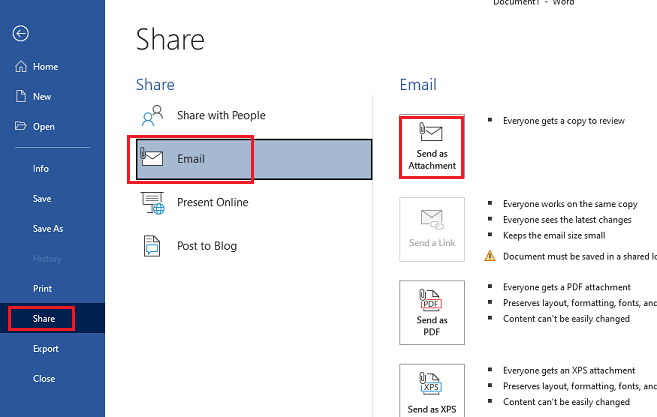Choose Post to Blog option
This screenshot has height=417, width=657.
click(x=206, y=246)
